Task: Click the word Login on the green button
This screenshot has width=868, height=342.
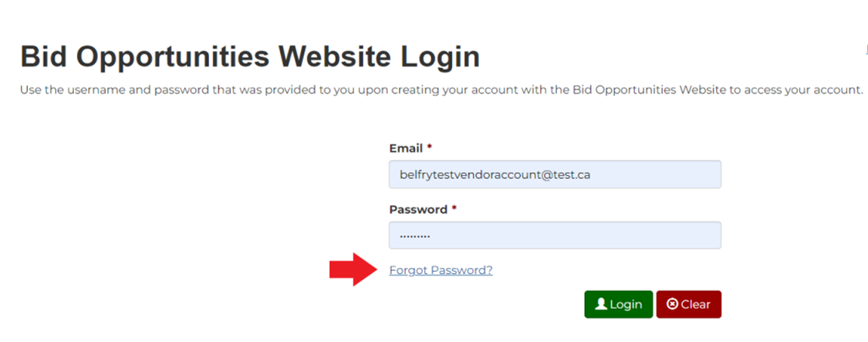Action: pos(626,304)
